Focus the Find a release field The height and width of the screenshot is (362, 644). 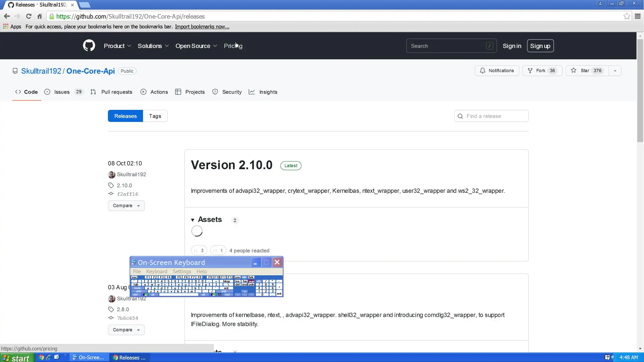[x=491, y=116]
